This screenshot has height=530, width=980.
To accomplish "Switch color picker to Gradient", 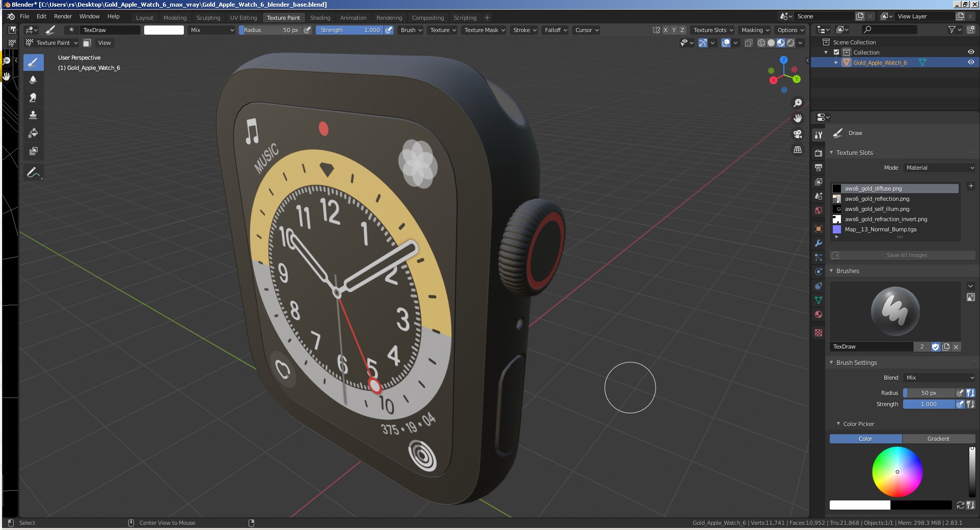I will tap(938, 439).
